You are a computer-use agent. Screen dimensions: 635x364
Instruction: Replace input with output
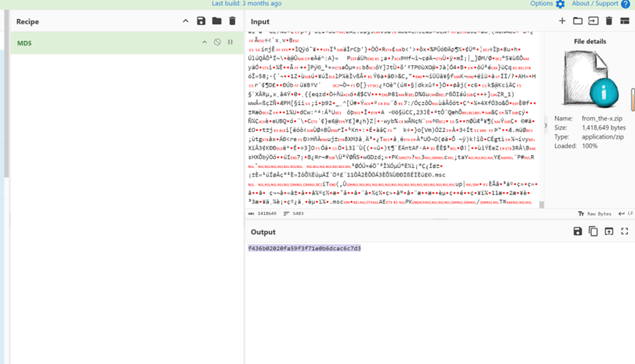tap(609, 231)
